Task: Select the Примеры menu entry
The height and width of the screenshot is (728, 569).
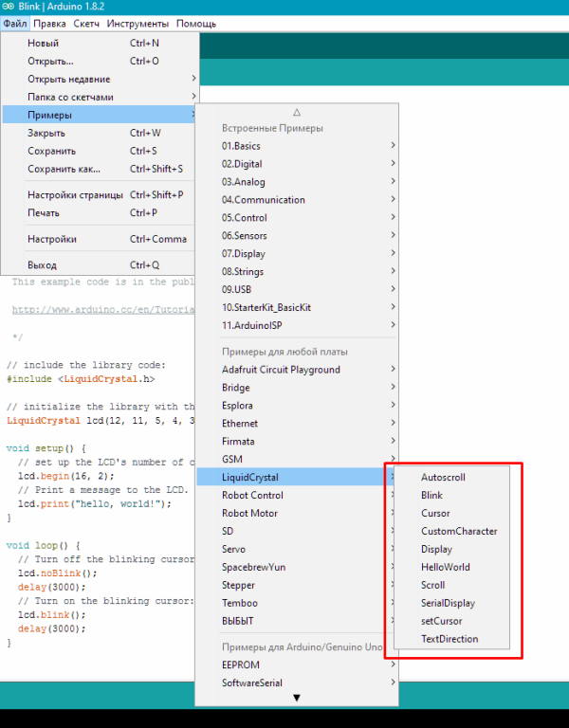Action: [101, 115]
